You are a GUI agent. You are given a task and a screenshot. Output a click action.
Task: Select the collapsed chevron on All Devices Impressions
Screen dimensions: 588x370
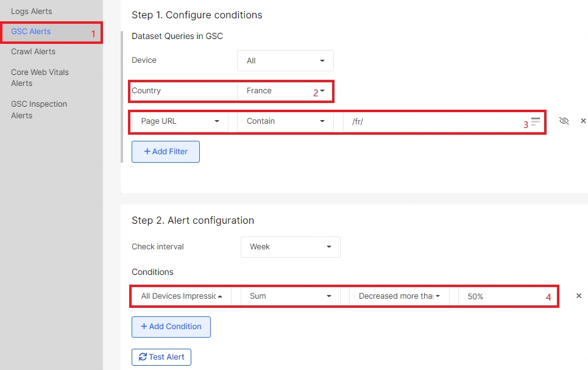[220, 296]
